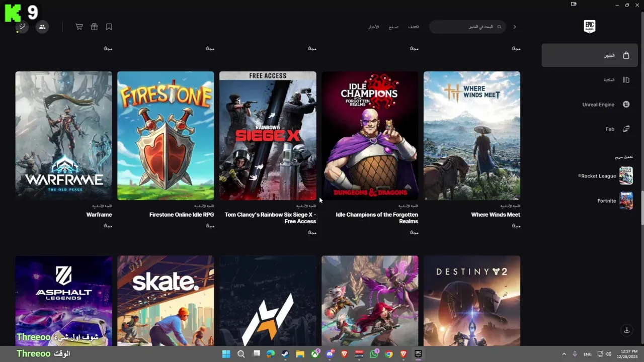
Task: Open Discord from the taskbar
Action: (330, 354)
